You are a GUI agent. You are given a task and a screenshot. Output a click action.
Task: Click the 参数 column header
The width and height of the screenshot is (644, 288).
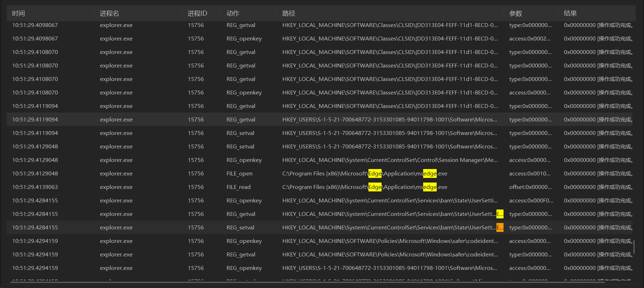tap(516, 13)
